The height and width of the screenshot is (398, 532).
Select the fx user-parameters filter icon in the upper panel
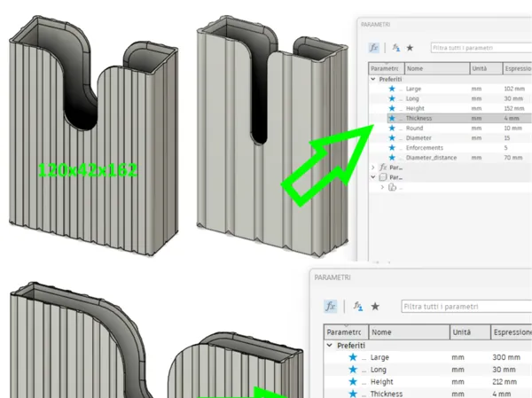click(x=396, y=48)
